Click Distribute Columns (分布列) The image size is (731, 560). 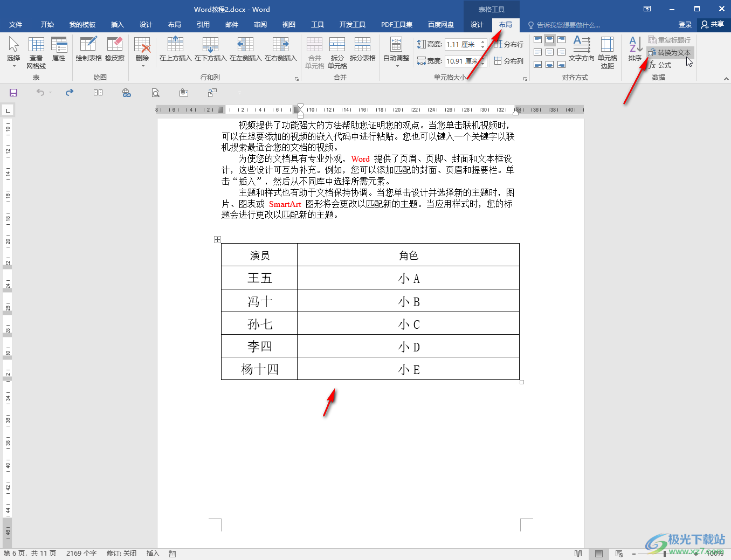pyautogui.click(x=508, y=61)
